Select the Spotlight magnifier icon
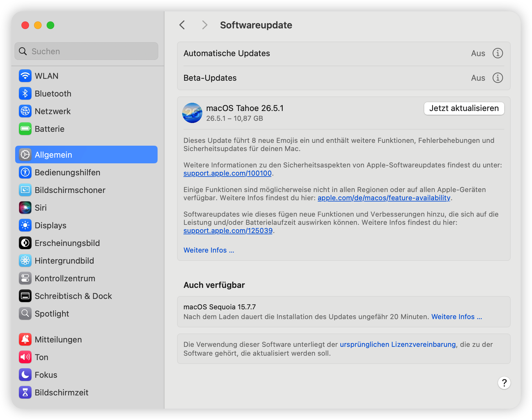This screenshot has width=532, height=420. (25, 314)
